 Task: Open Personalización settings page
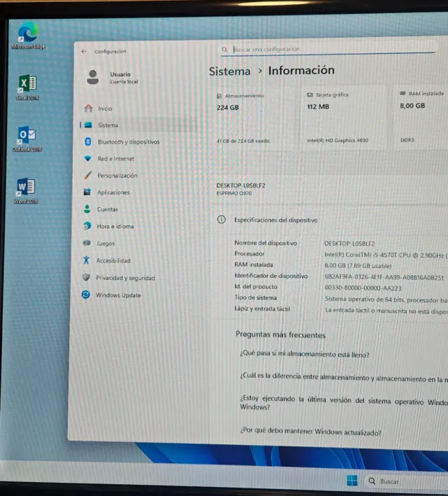click(117, 176)
